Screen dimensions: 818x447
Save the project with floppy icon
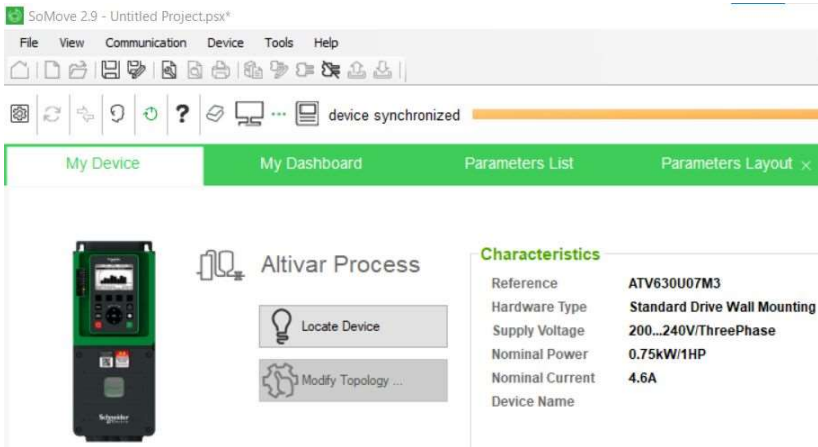[110, 70]
